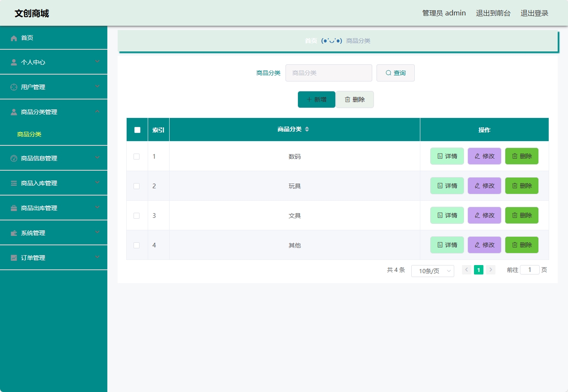Check the checkbox for the 数码 row
The height and width of the screenshot is (392, 568).
tap(137, 156)
